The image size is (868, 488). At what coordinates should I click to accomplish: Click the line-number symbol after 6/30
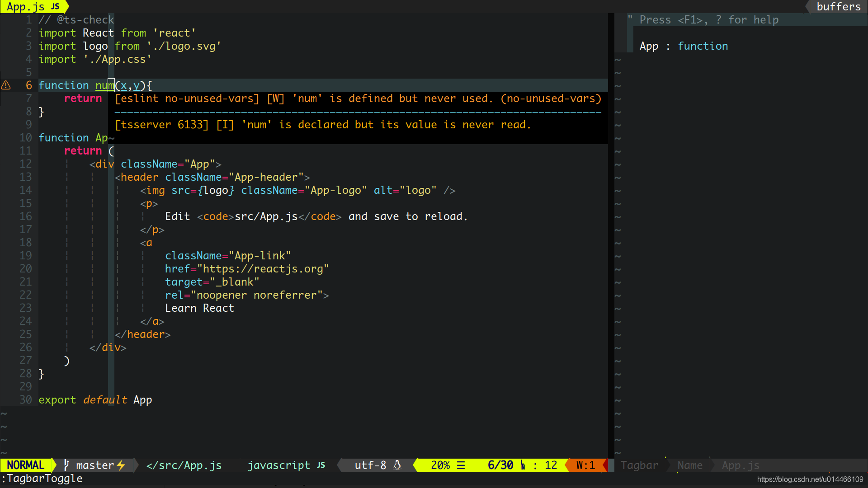[x=523, y=465]
